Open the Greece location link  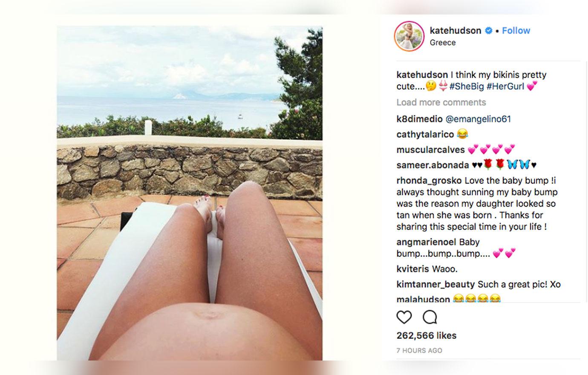443,43
